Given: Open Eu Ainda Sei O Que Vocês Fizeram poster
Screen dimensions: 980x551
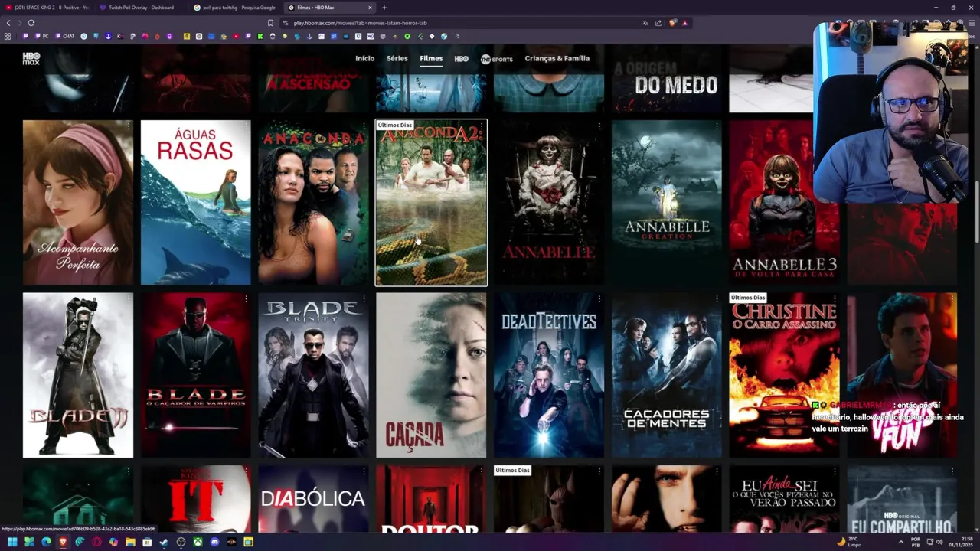Looking at the screenshot, I should 784,499.
